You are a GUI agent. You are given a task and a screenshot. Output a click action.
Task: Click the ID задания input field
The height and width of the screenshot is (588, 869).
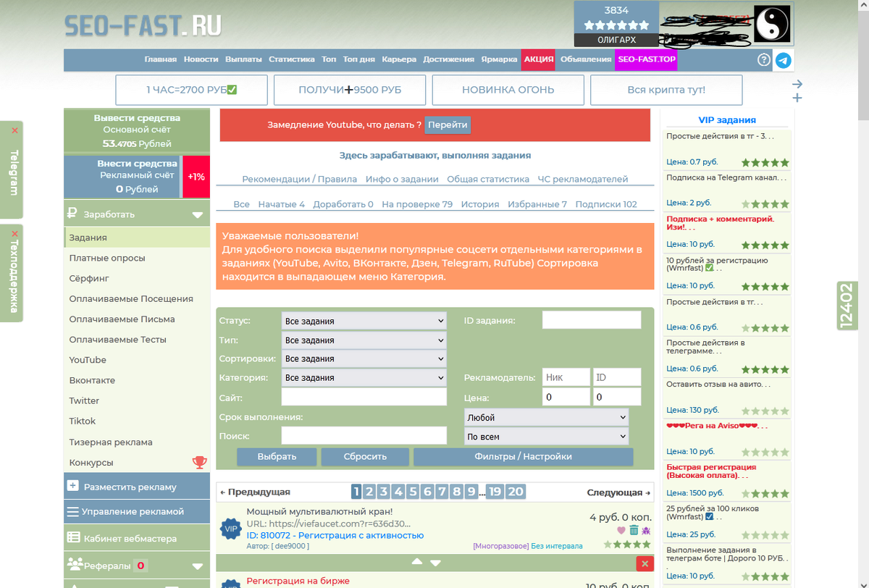(x=592, y=320)
